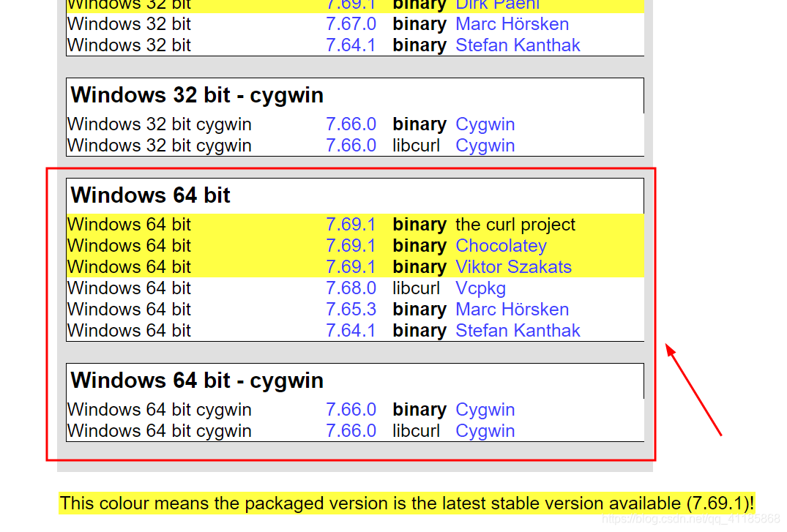The image size is (787, 532).
Task: Click 'Windows 32 bit' label in the 7.67.0 row
Action: tap(129, 24)
